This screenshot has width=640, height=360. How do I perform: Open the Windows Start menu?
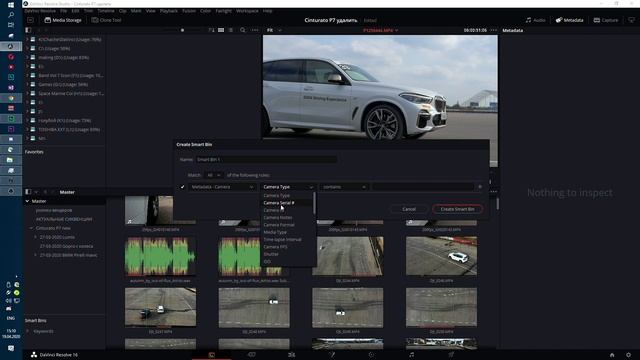[x=11, y=4]
